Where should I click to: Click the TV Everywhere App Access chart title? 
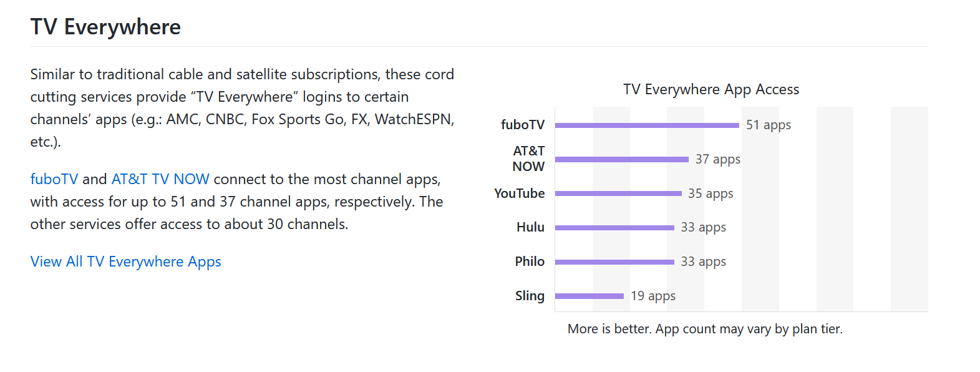(x=711, y=90)
